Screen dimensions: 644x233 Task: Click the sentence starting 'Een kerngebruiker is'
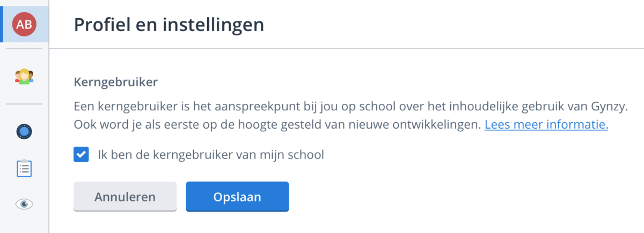point(350,106)
